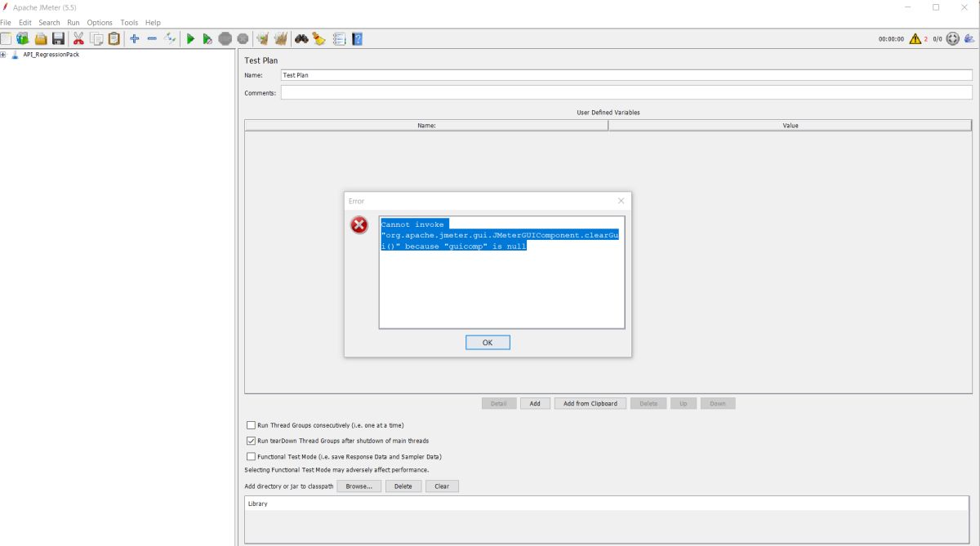The height and width of the screenshot is (546, 980).
Task: Click the red error count 2
Action: (926, 39)
